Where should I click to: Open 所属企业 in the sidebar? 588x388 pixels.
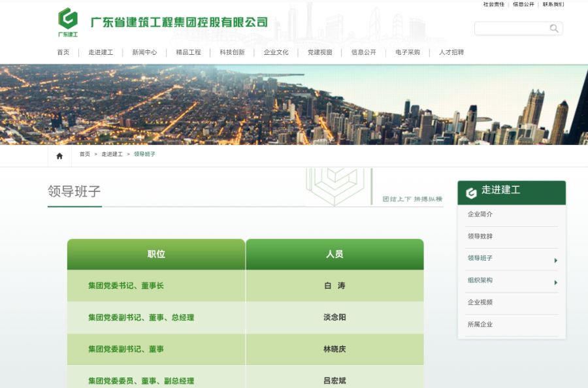[480, 325]
